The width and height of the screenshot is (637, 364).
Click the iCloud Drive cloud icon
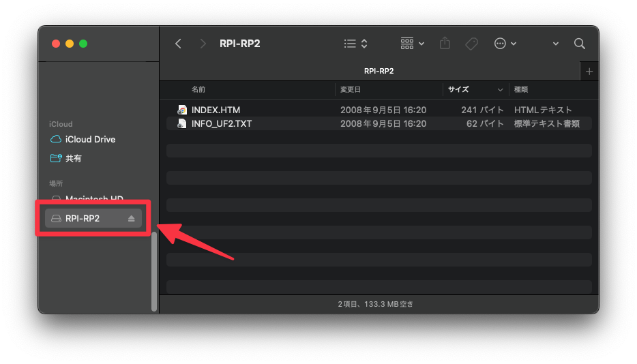coord(56,139)
